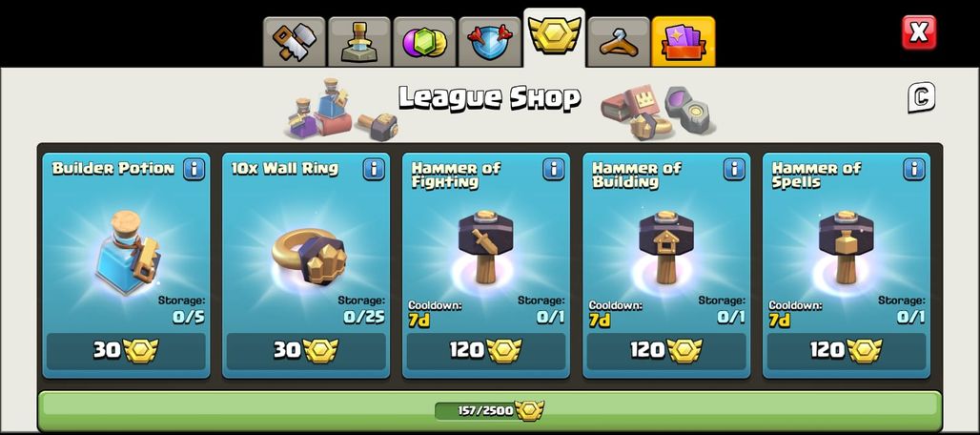Open Hammer of Spells info icon
This screenshot has height=435, width=980.
pos(914,169)
